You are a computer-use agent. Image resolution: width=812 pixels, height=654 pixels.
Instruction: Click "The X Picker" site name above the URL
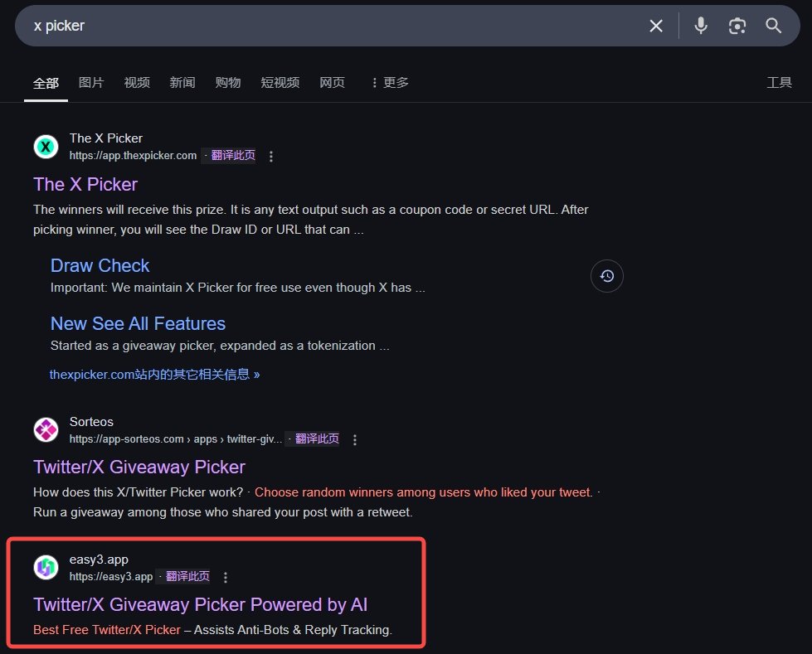tap(105, 138)
